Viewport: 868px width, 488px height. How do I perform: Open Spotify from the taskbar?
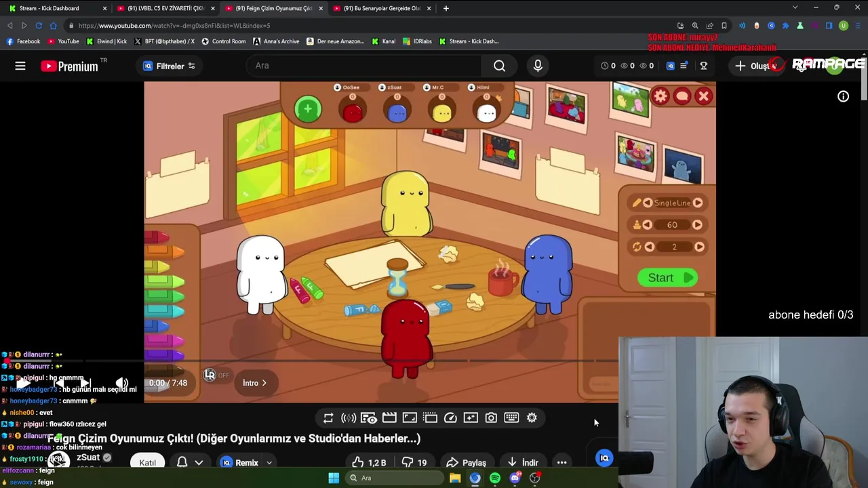pyautogui.click(x=495, y=478)
